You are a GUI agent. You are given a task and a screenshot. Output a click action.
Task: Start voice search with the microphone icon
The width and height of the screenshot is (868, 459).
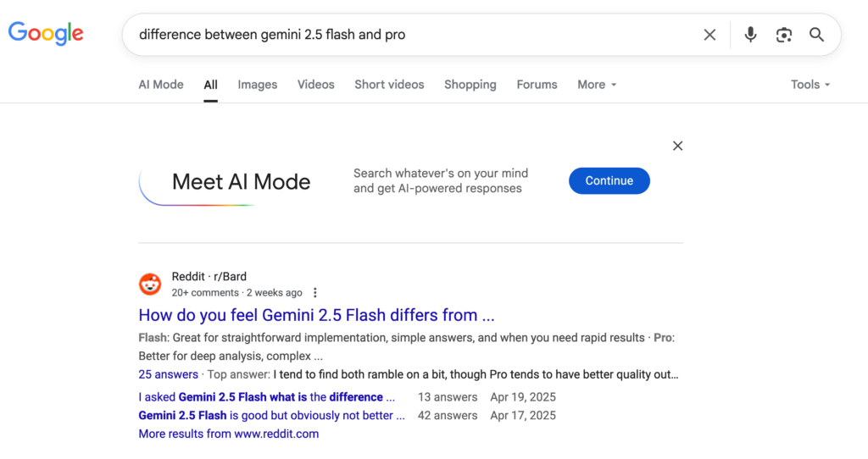750,35
